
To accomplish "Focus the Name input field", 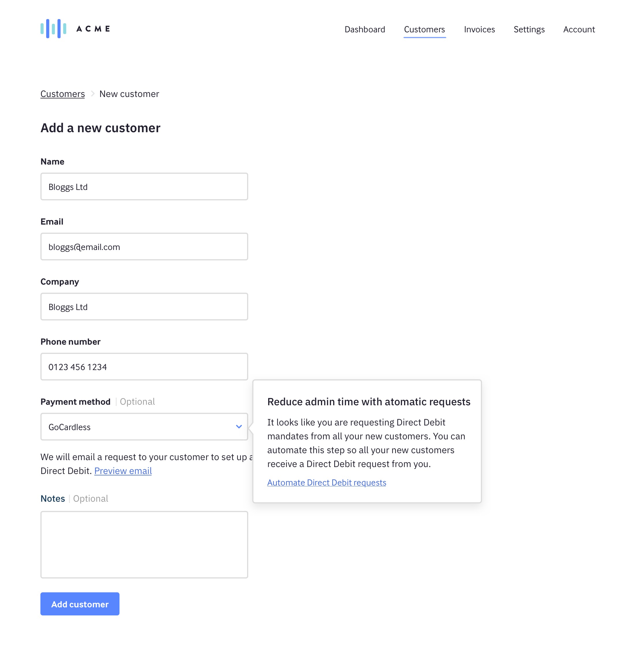I will pos(144,186).
